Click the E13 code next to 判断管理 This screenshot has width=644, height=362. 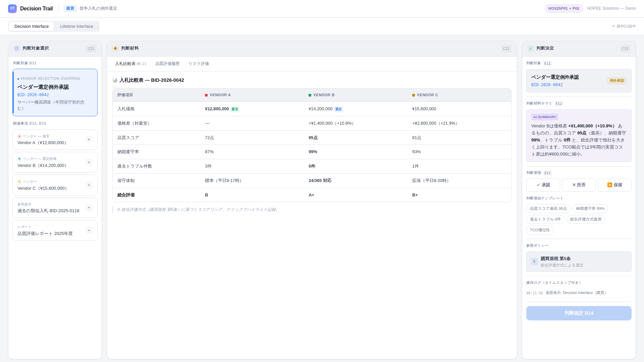tap(547, 173)
